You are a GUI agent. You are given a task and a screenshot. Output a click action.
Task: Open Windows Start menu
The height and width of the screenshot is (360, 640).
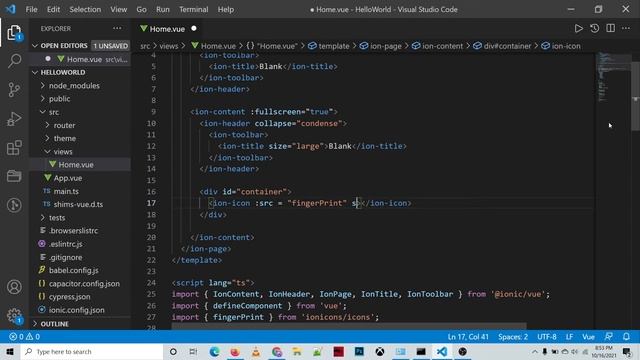click(10, 351)
